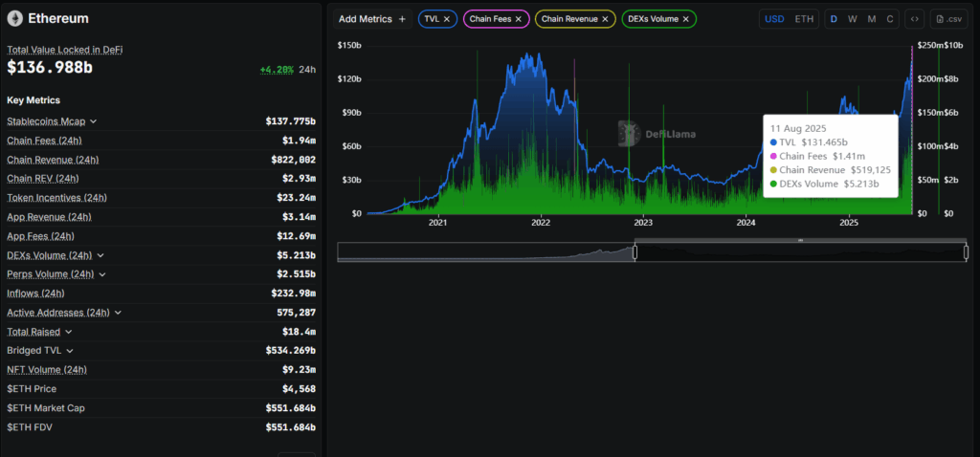Expand the DEXs Volume (24h) row
The width and height of the screenshot is (980, 457).
pyautogui.click(x=100, y=255)
